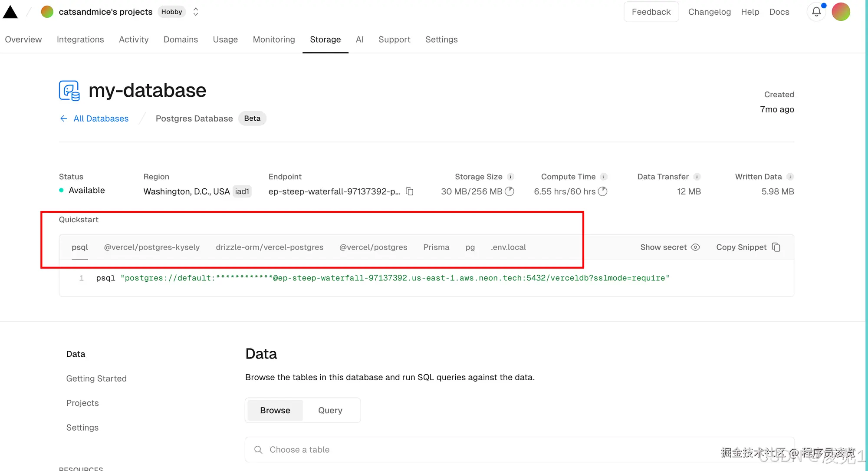Click the Copy Snippet button
Viewport: 868px width, 471px height.
pyautogui.click(x=748, y=247)
